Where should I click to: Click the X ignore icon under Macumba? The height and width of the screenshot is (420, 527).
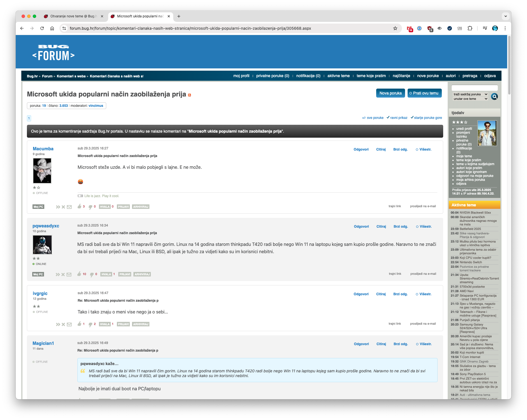point(63,207)
